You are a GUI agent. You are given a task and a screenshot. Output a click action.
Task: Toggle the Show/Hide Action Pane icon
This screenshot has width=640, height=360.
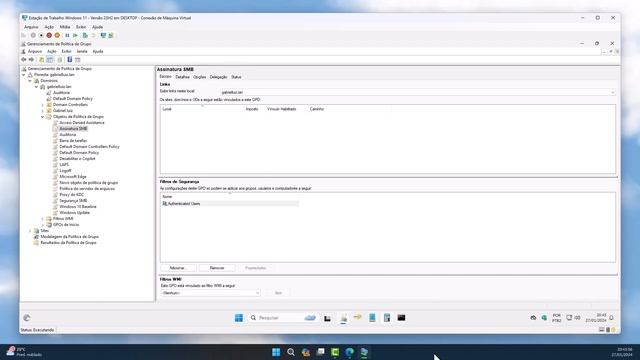[x=78, y=60]
